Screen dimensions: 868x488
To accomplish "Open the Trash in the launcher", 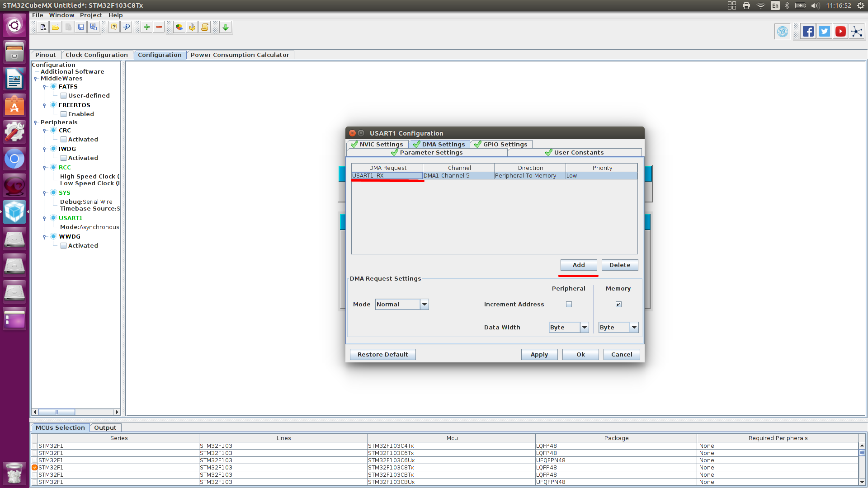I will tap(14, 473).
